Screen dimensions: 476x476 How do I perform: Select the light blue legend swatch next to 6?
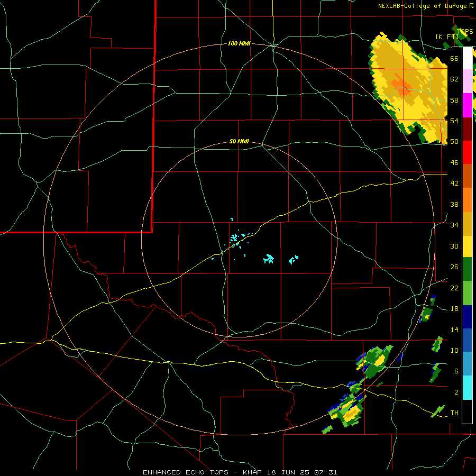pyautogui.click(x=467, y=364)
